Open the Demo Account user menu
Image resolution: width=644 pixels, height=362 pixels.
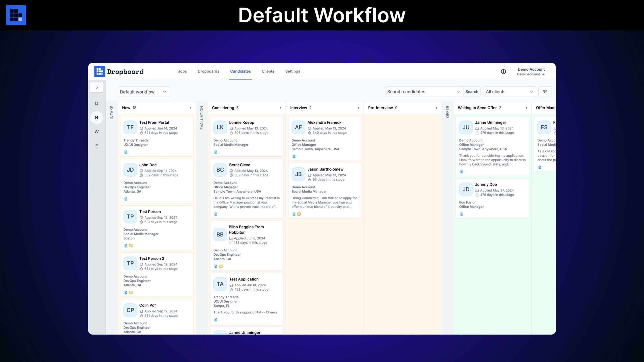click(x=531, y=72)
